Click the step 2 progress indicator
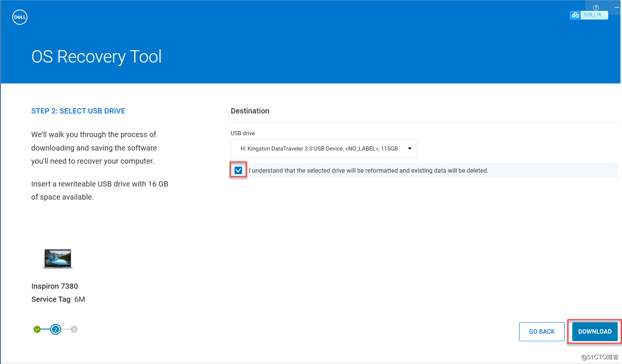The image size is (622, 364). tap(55, 330)
